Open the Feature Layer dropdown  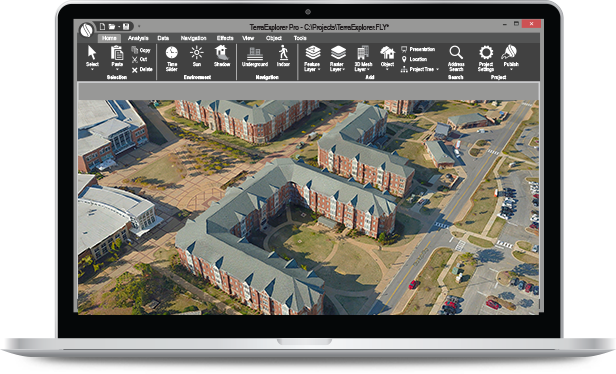coord(313,58)
